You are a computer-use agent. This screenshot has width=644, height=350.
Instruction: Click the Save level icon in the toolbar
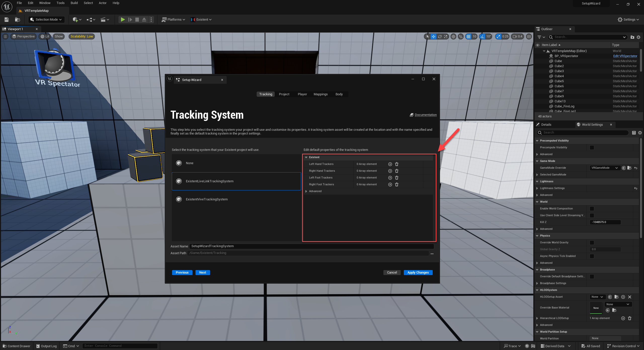click(x=7, y=19)
